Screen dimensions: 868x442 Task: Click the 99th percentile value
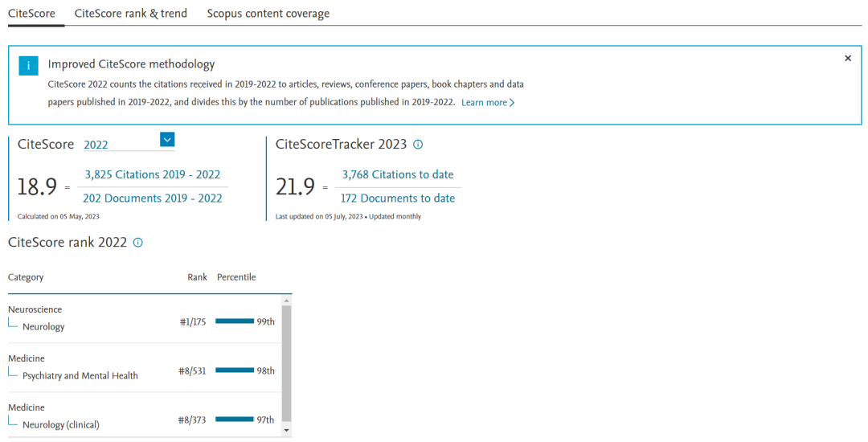point(266,321)
